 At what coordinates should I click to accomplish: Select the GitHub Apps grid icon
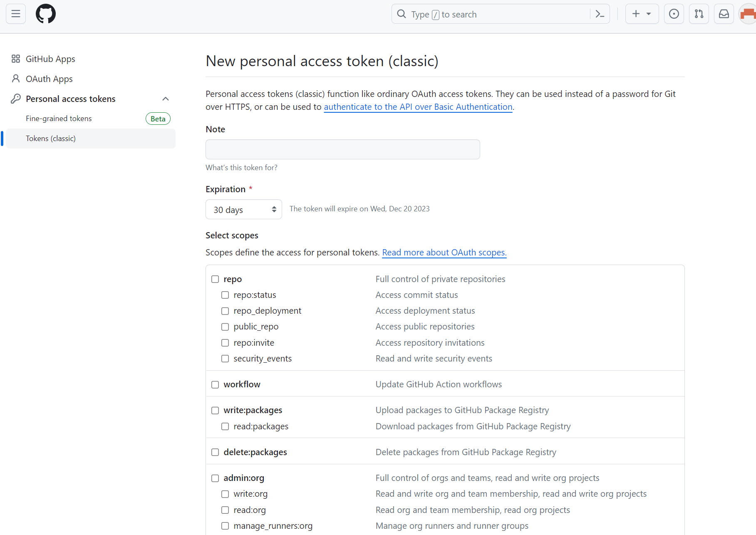pyautogui.click(x=16, y=59)
